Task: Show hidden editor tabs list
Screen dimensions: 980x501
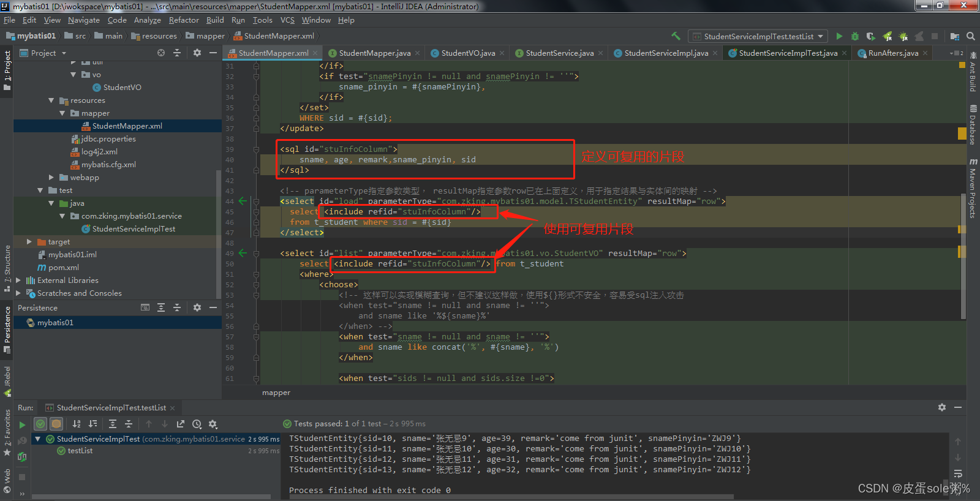Action: pyautogui.click(x=957, y=53)
